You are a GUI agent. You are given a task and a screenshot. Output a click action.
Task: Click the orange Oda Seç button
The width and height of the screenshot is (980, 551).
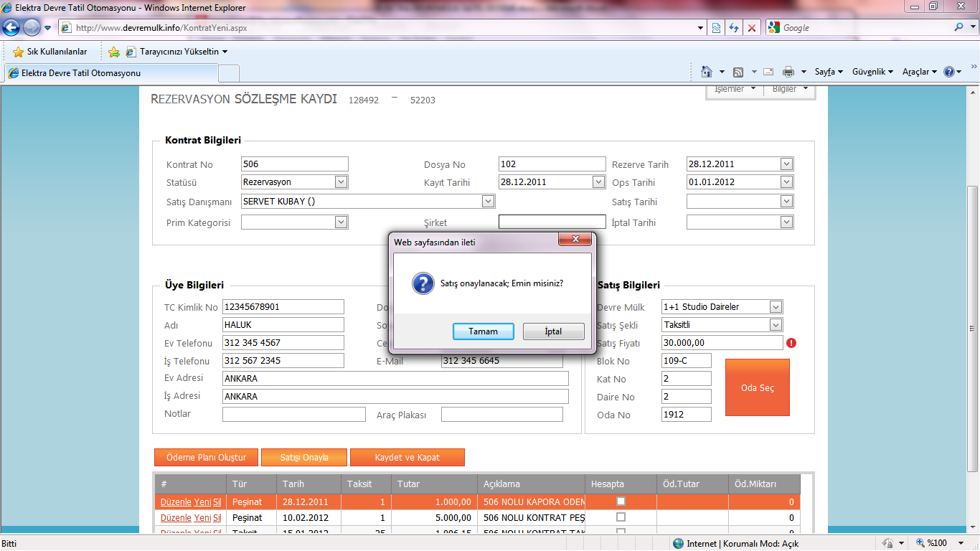click(x=758, y=387)
